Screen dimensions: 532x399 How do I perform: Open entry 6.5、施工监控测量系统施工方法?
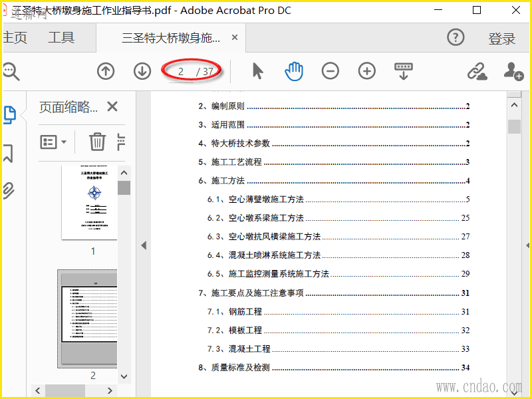click(338, 274)
